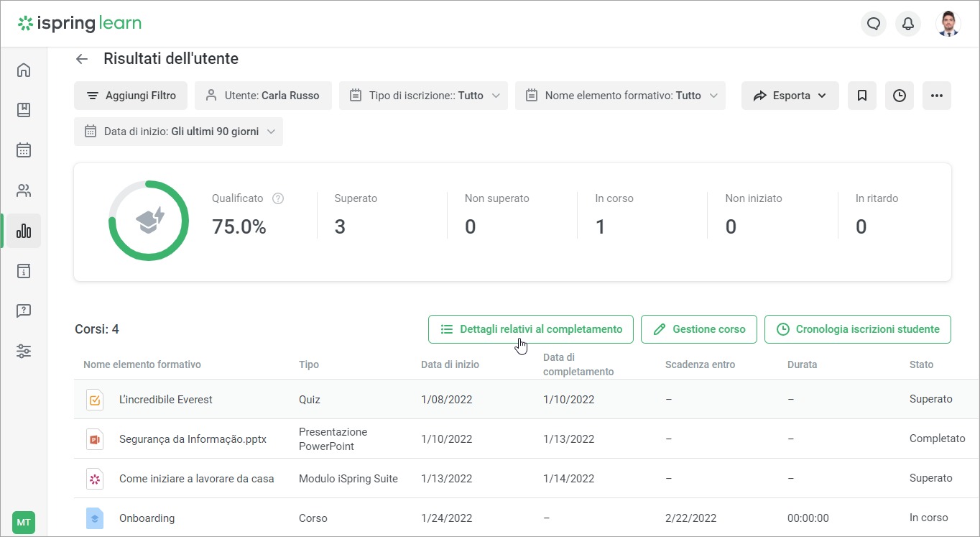Click the bookmark icon button
The image size is (980, 537).
click(862, 96)
